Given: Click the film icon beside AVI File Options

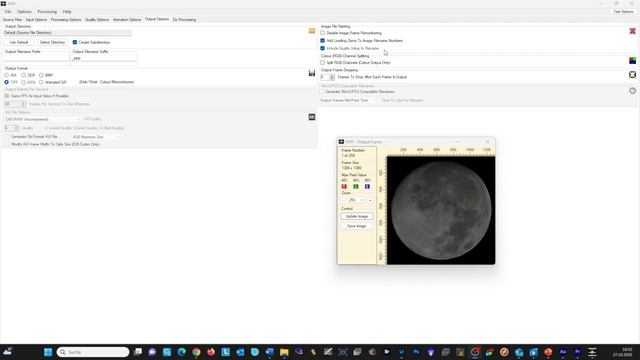Looking at the screenshot, I should pos(312,117).
